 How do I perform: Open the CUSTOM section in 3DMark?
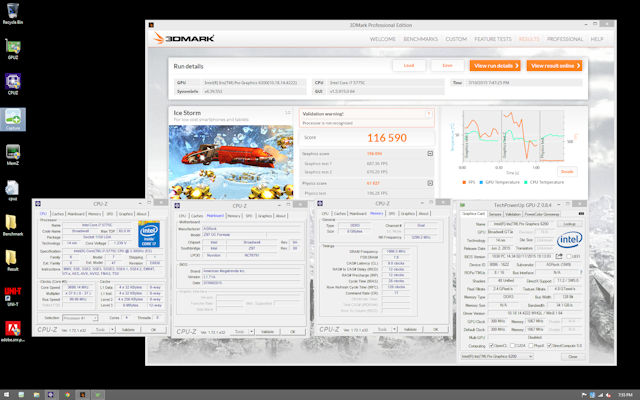(456, 39)
